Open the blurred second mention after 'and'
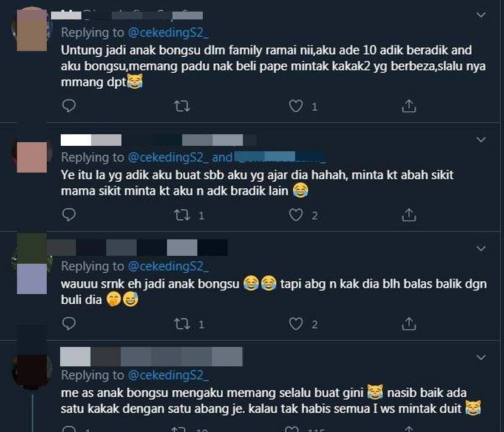 [x=280, y=157]
